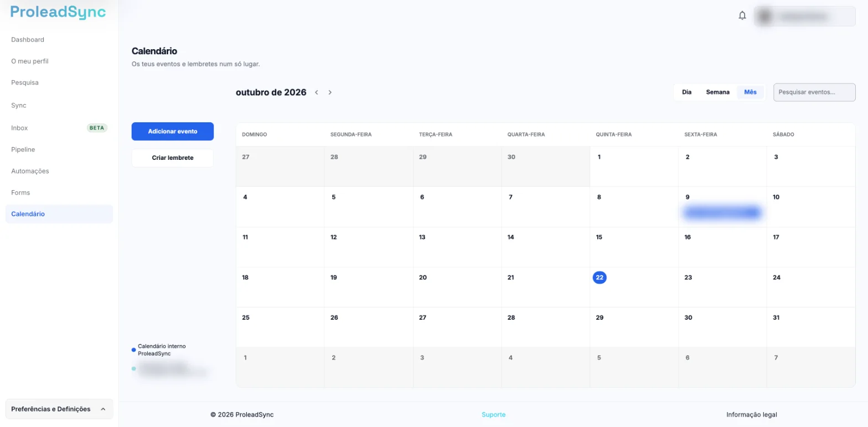
Task: Go to next month arrow
Action: 330,92
